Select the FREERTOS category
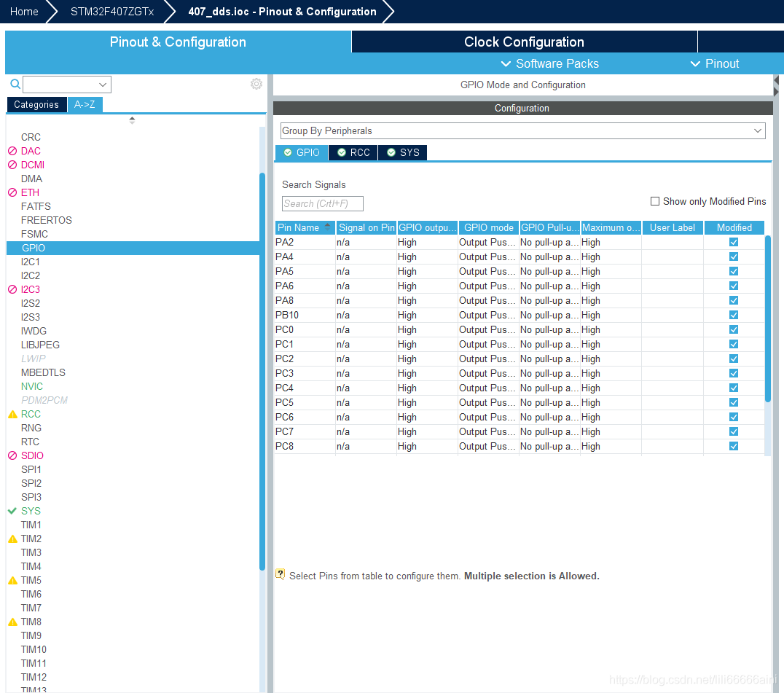The image size is (784, 693). (x=47, y=220)
